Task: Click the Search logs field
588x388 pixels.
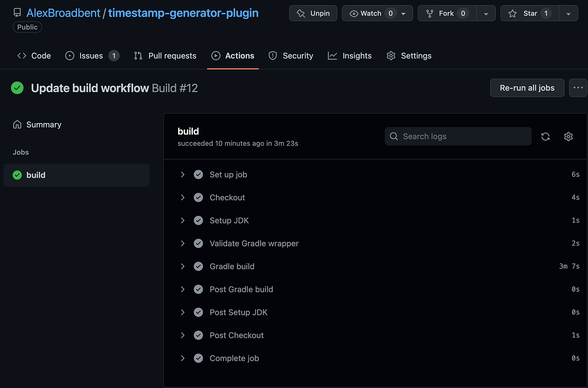Action: pos(458,136)
